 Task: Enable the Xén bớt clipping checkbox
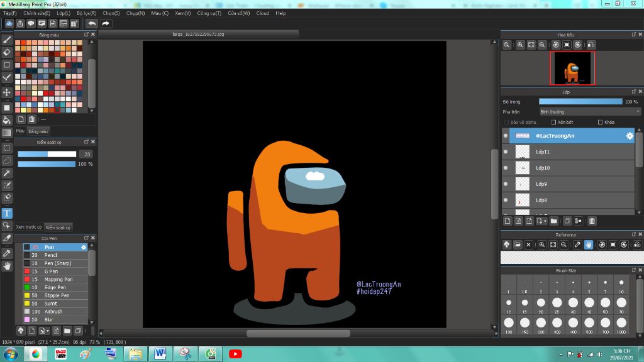coord(553,122)
